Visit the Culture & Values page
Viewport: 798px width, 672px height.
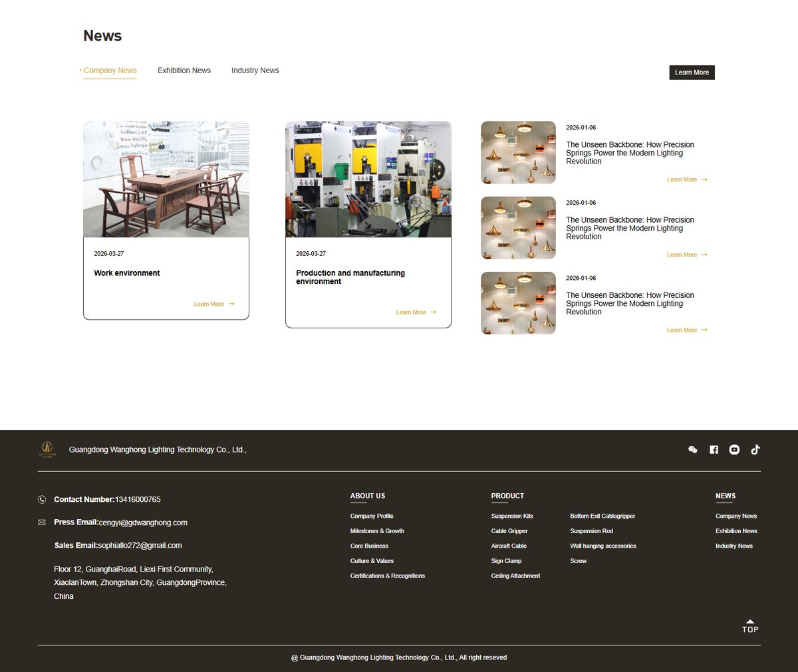click(x=372, y=561)
